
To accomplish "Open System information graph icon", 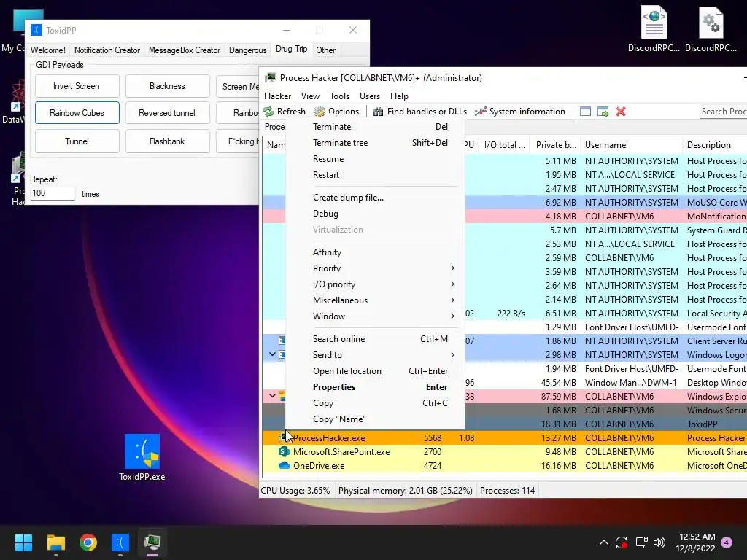I will pyautogui.click(x=481, y=112).
